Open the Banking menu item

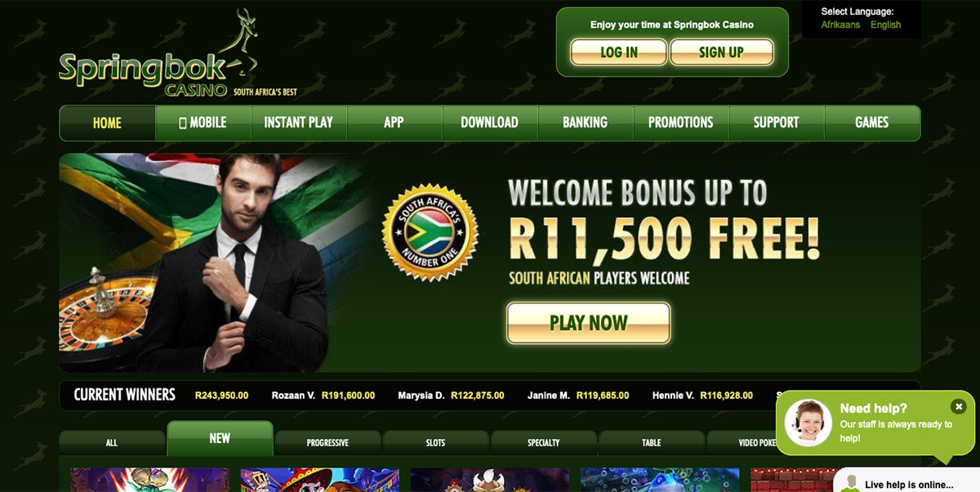[x=586, y=123]
